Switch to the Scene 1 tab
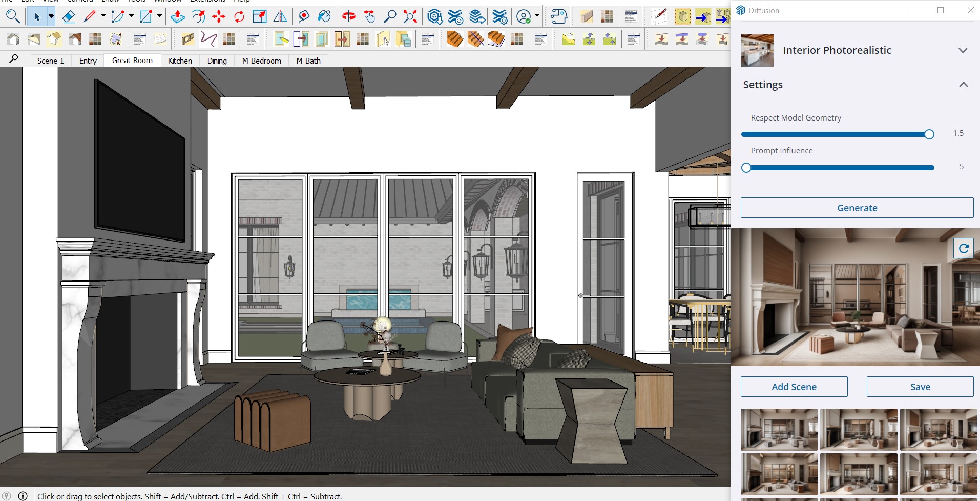 coord(51,61)
